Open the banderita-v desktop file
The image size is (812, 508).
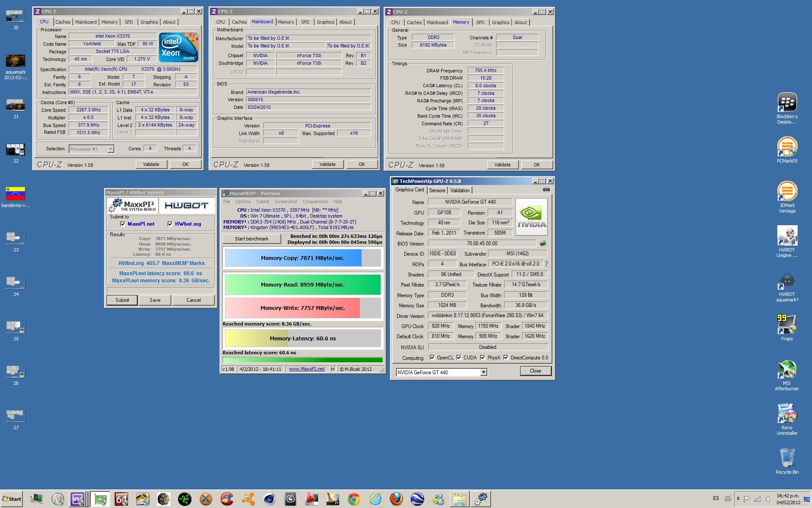pos(16,197)
